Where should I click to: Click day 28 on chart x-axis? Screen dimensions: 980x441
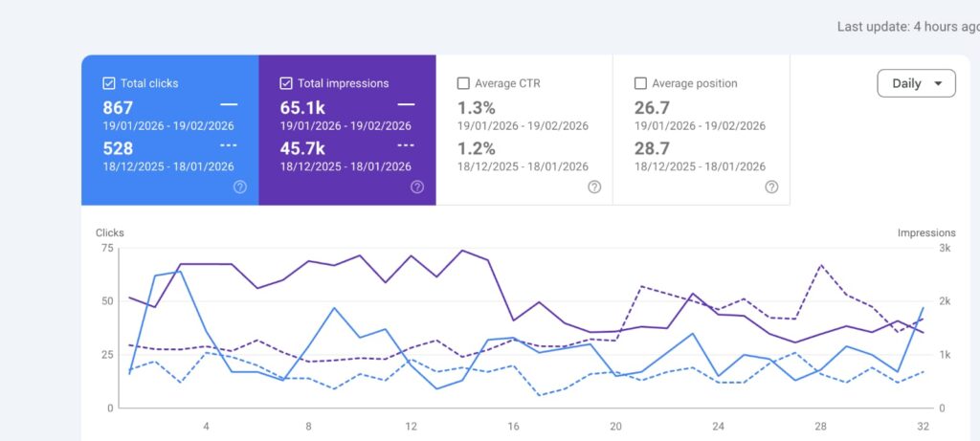(x=820, y=427)
